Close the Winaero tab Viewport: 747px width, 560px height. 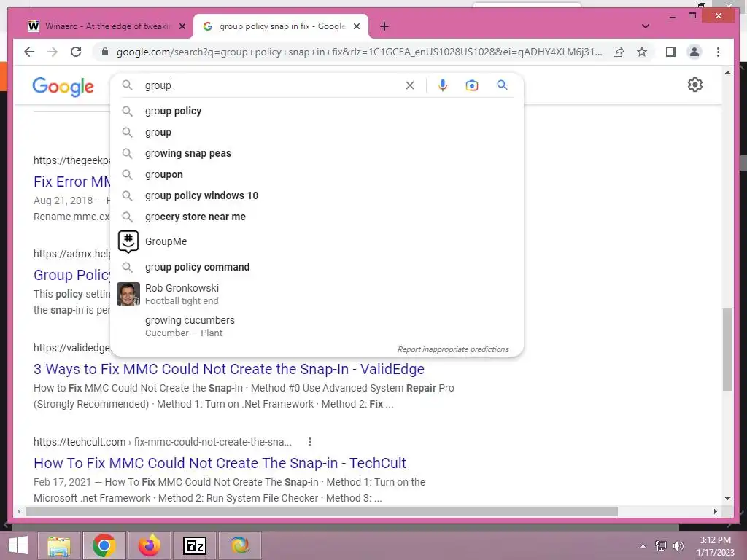182,27
